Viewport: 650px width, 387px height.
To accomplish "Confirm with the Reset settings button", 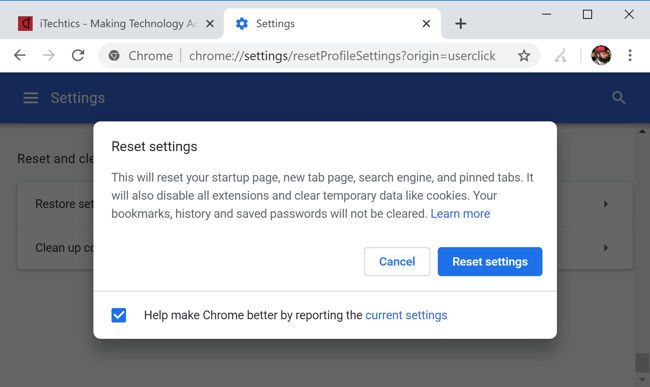I will click(490, 261).
